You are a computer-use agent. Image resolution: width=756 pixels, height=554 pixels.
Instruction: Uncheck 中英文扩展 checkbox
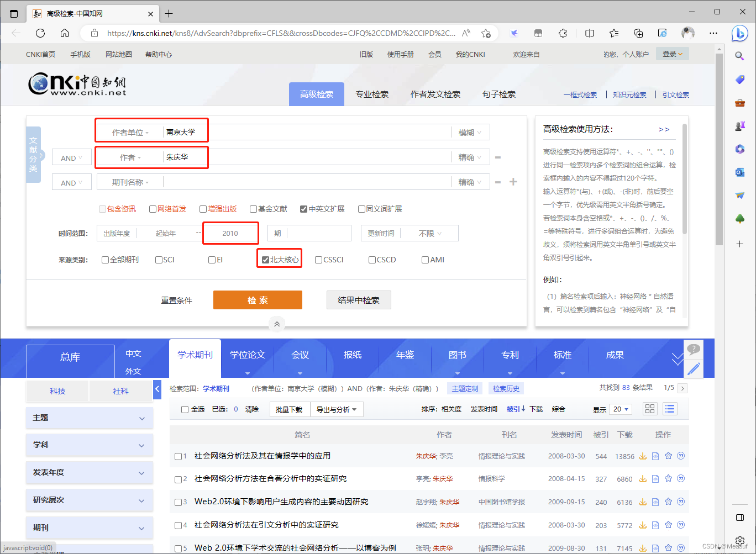(x=303, y=209)
